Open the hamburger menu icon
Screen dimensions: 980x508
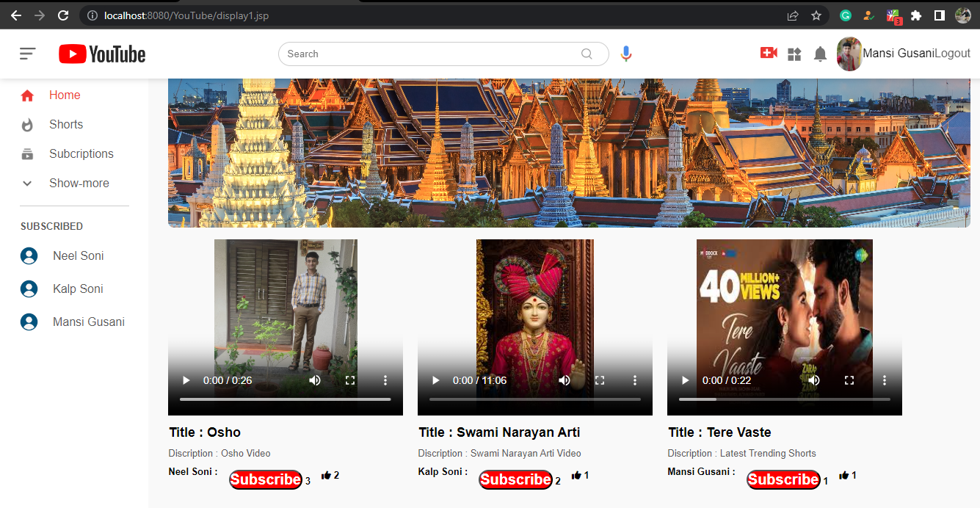[x=28, y=54]
